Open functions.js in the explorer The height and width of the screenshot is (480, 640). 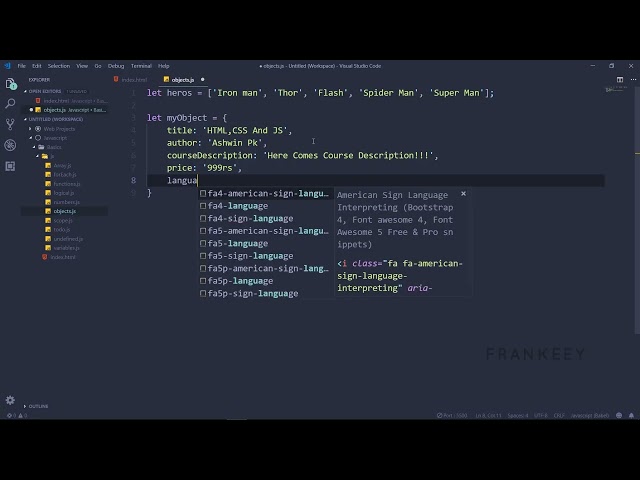point(67,184)
